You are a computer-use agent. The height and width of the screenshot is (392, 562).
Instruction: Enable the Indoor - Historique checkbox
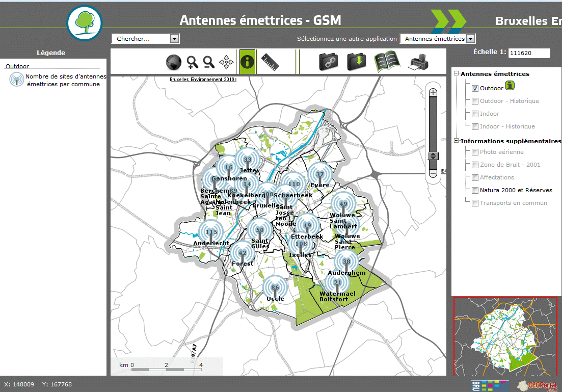475,126
